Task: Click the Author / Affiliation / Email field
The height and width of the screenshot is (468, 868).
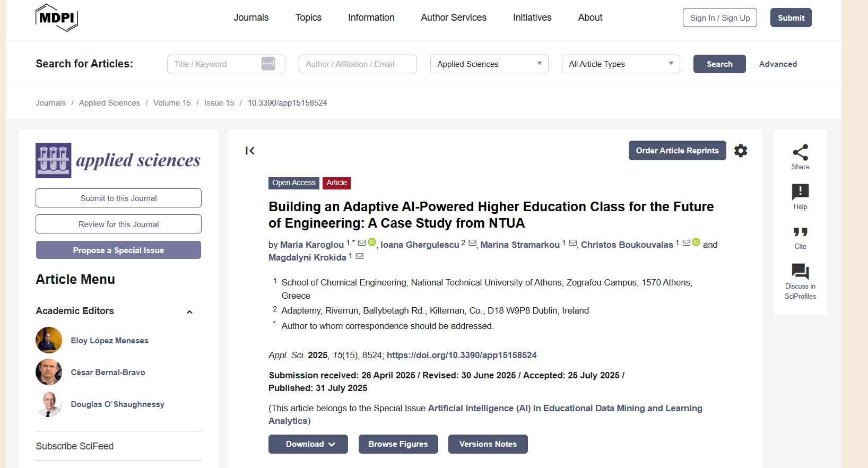Action: pos(358,64)
